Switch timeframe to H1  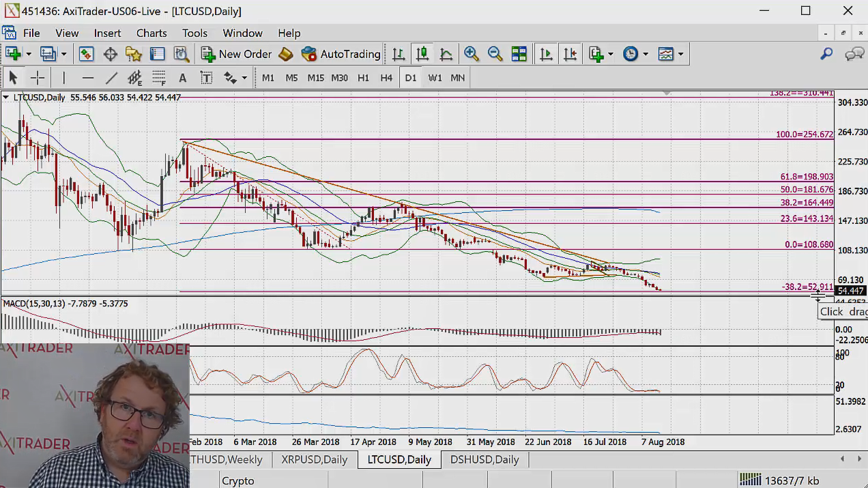(363, 78)
